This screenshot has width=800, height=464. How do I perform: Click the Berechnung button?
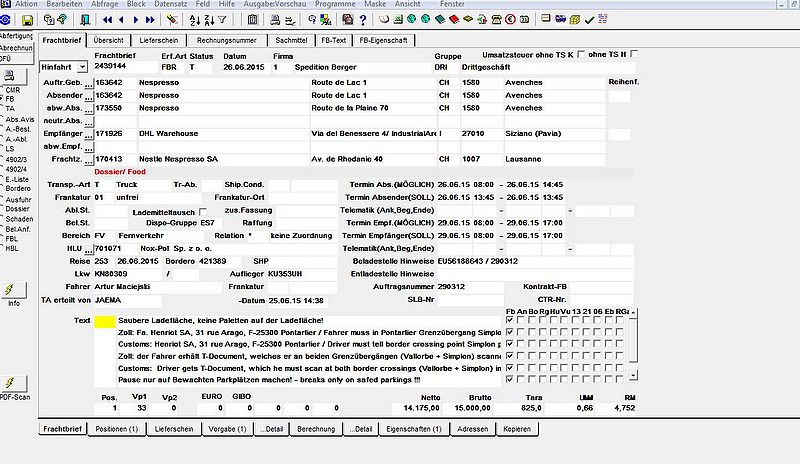pyautogui.click(x=316, y=429)
